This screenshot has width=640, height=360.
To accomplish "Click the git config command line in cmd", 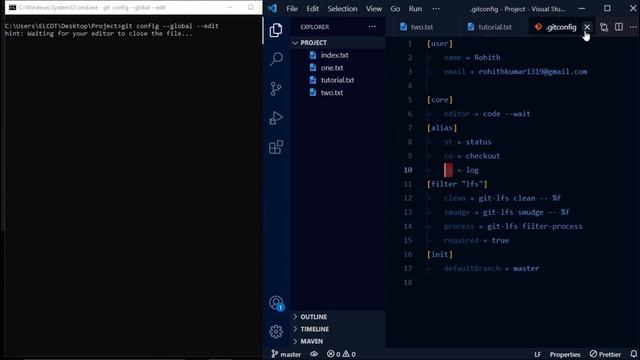I will tap(111, 26).
